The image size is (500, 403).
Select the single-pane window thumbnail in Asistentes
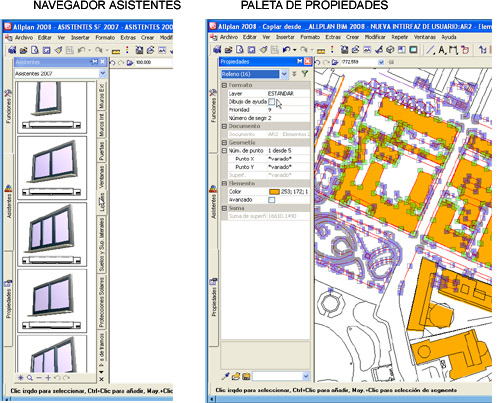(52, 107)
